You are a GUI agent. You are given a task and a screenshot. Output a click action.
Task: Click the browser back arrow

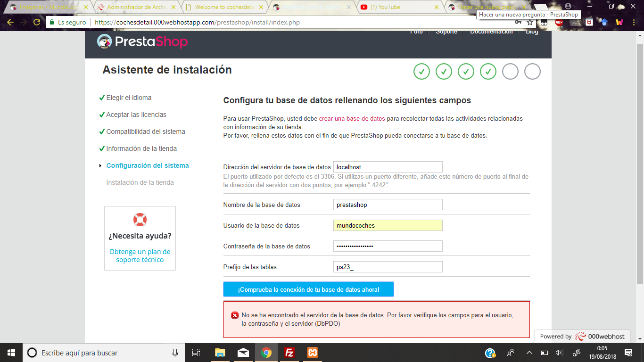[x=10, y=22]
